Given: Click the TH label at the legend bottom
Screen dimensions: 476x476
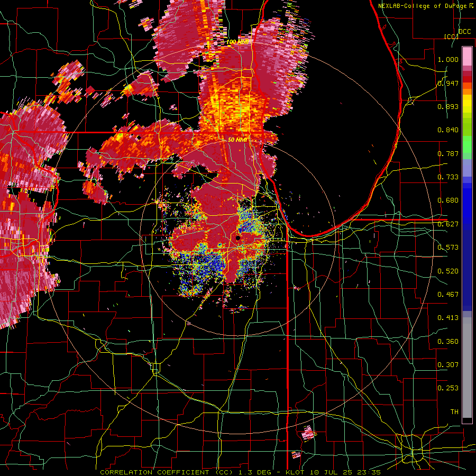Looking at the screenshot, I should [454, 412].
